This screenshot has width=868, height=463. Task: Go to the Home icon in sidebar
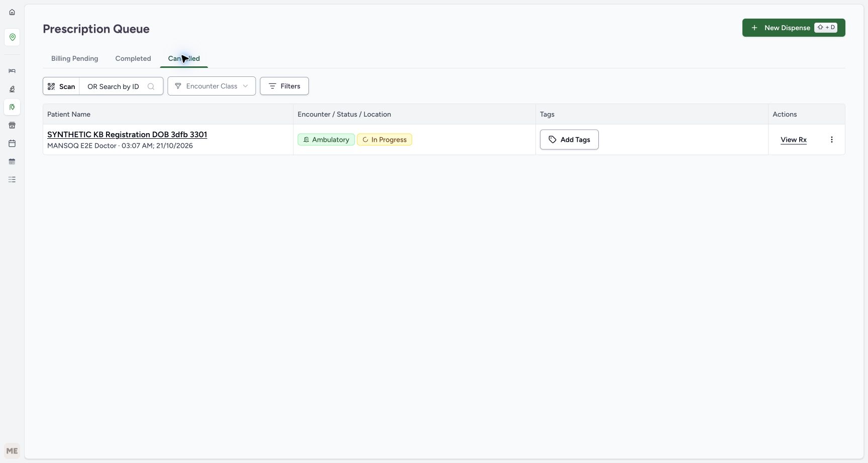point(12,12)
